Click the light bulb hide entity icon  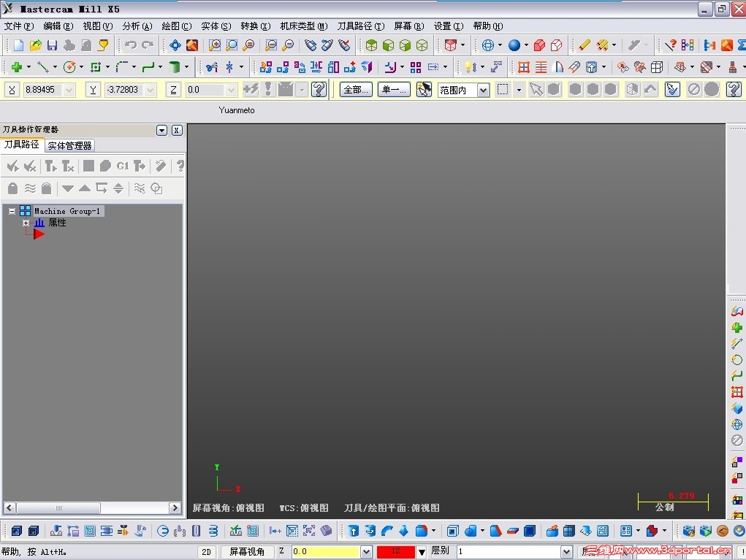[470, 67]
